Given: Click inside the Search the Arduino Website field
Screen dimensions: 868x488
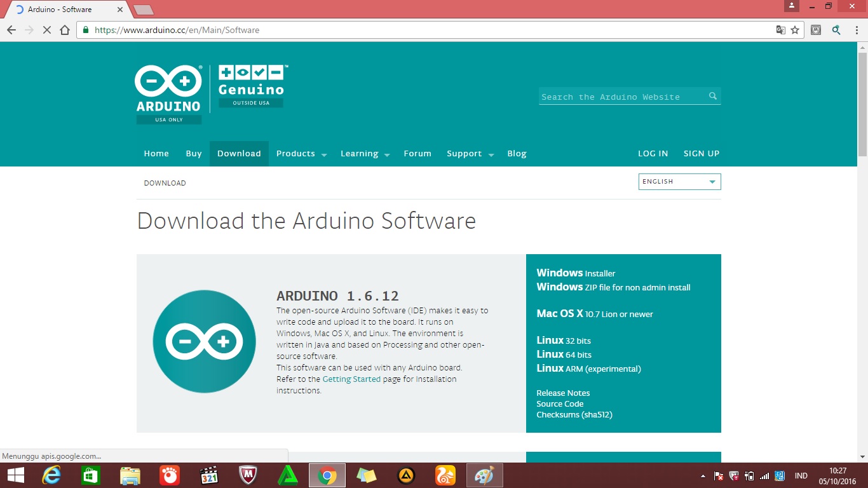Looking at the screenshot, I should click(x=620, y=96).
